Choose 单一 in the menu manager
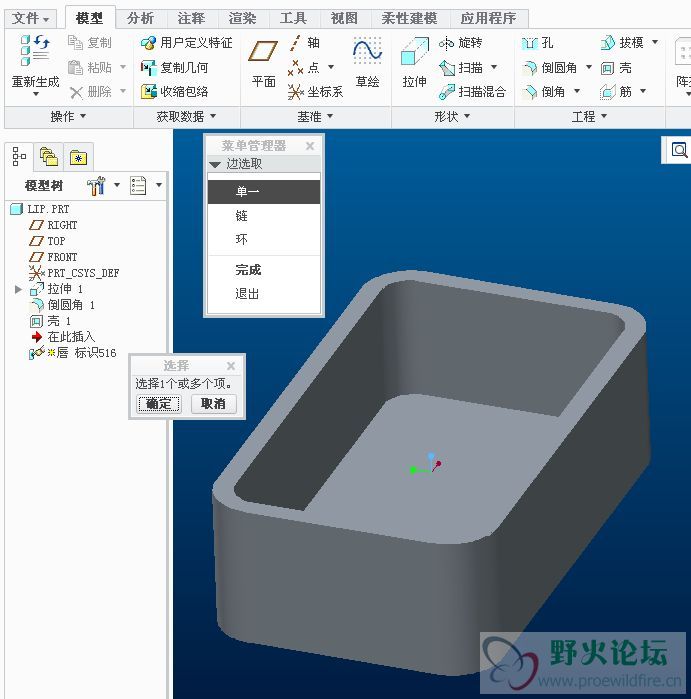This screenshot has width=691, height=699. tap(264, 192)
